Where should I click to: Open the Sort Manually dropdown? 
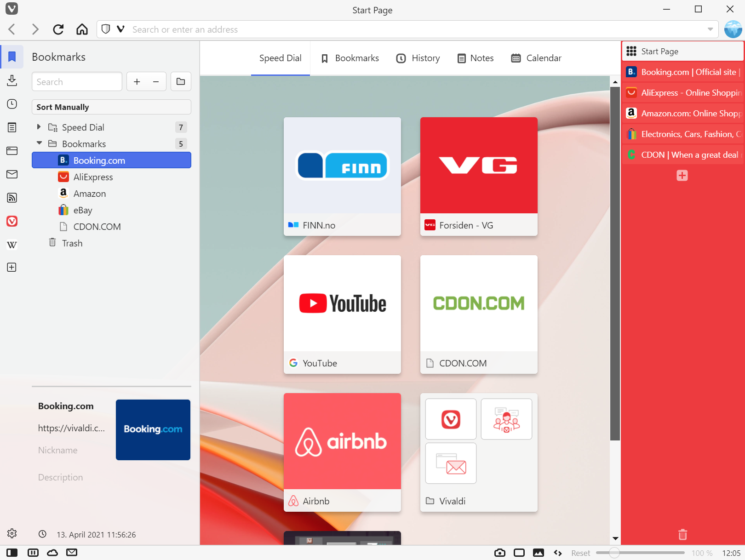pyautogui.click(x=111, y=107)
